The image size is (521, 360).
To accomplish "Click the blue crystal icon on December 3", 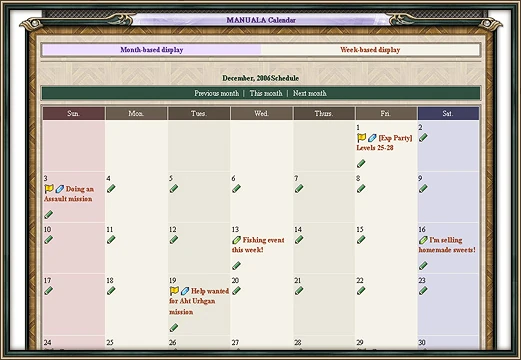I will tap(60, 189).
